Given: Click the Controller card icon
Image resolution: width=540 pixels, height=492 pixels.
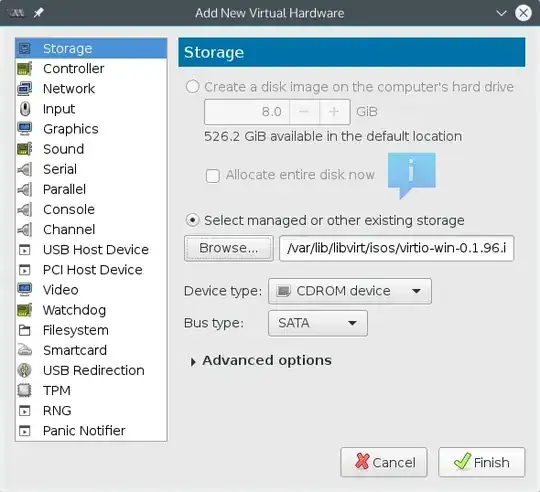Looking at the screenshot, I should point(24,69).
